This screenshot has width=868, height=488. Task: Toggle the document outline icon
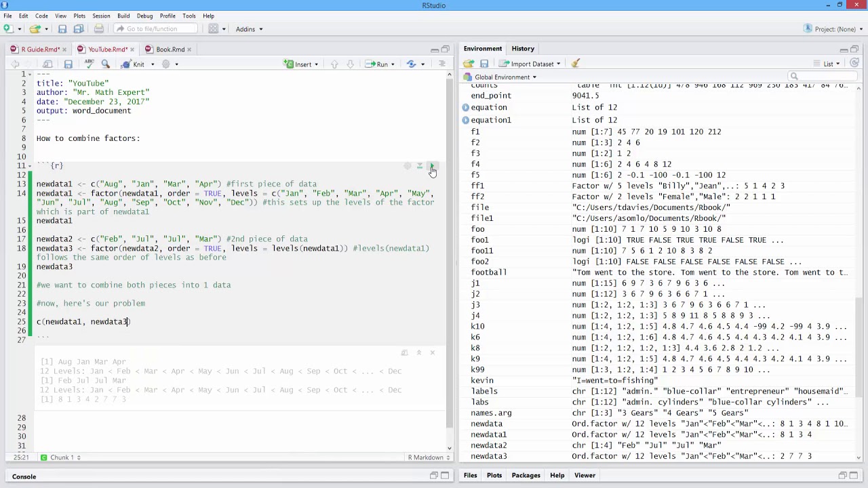(x=442, y=64)
